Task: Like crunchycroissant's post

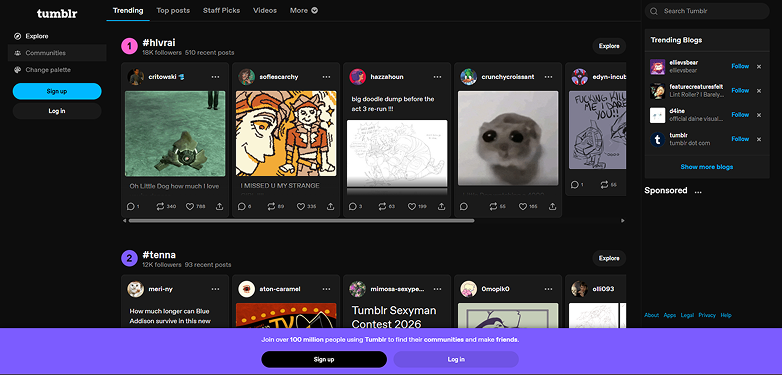Action: point(523,206)
